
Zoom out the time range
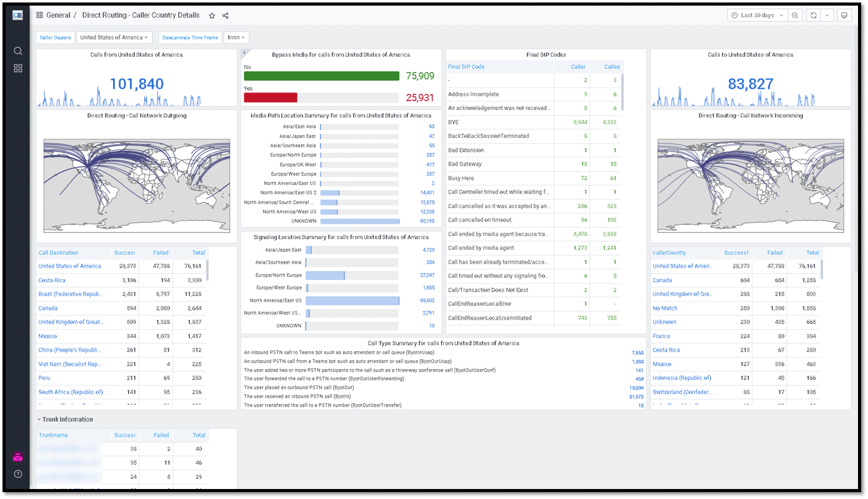pyautogui.click(x=795, y=16)
